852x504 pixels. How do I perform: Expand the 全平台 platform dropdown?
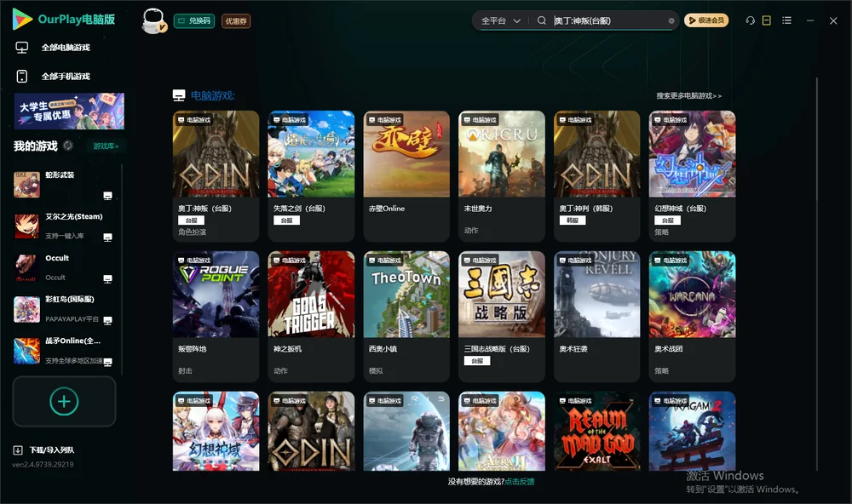(x=500, y=20)
